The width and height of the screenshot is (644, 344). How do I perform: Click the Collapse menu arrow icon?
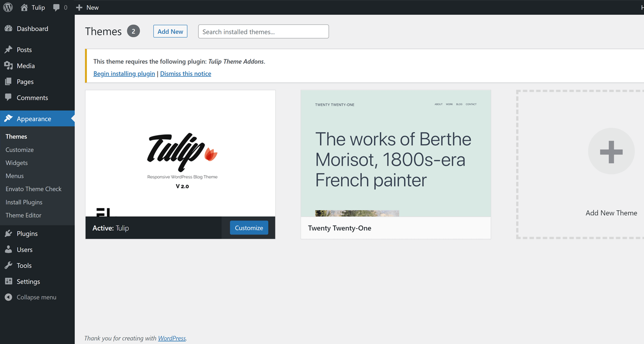click(x=8, y=297)
